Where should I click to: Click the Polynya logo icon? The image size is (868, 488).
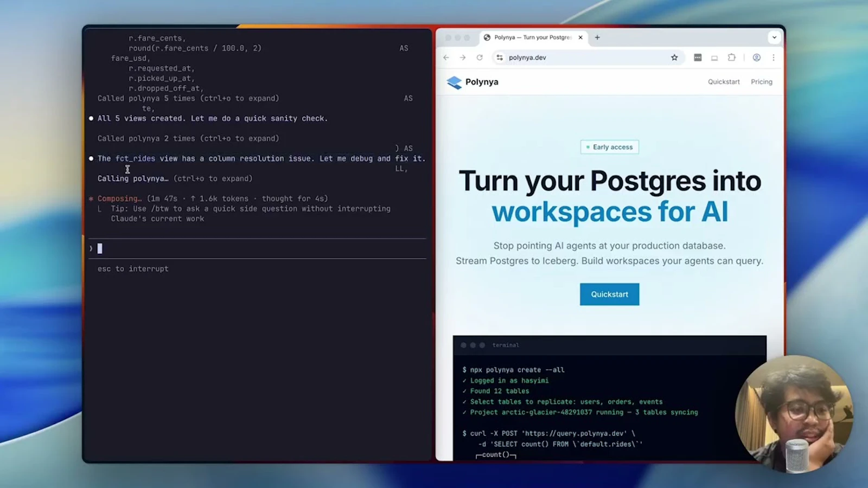click(454, 82)
